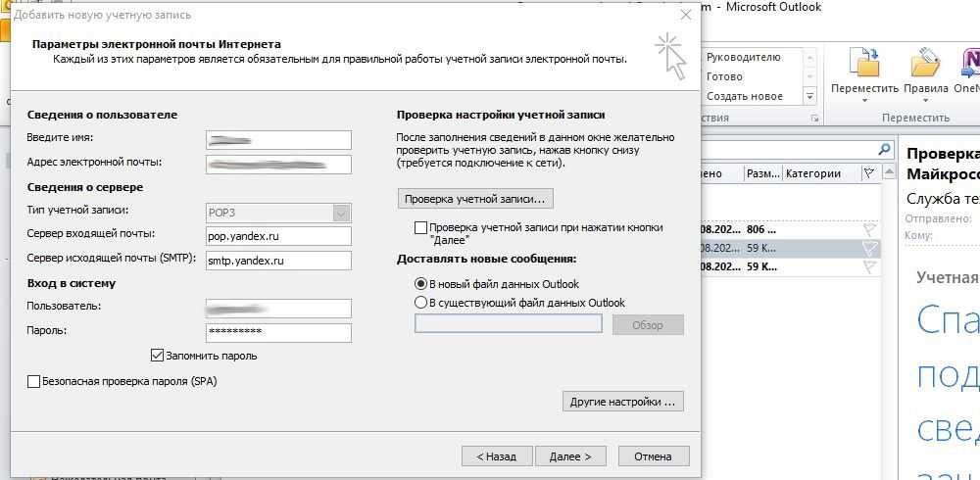This screenshot has height=480, width=980.
Task: Expand the quick steps gallery more arrow
Action: (x=809, y=96)
